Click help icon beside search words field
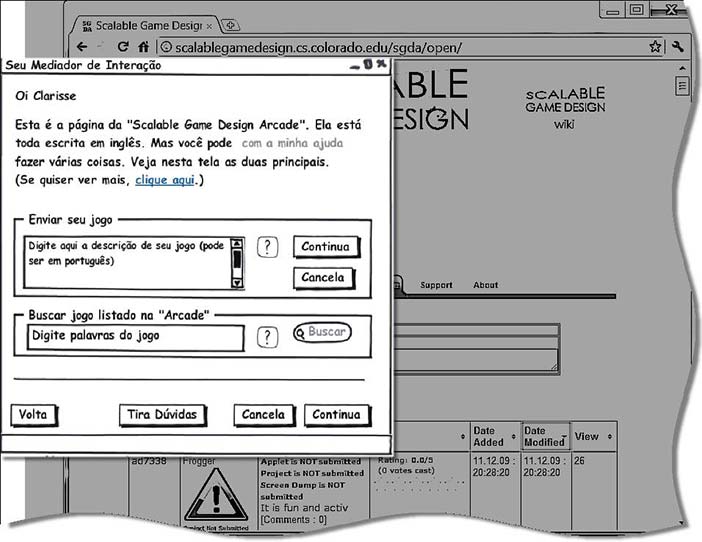Screen dimensions: 702x542 point(267,337)
